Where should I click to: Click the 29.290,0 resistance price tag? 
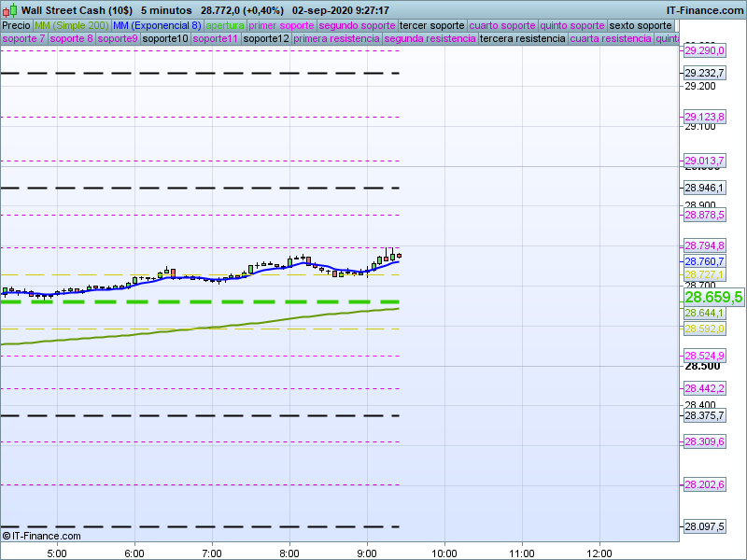pos(705,50)
